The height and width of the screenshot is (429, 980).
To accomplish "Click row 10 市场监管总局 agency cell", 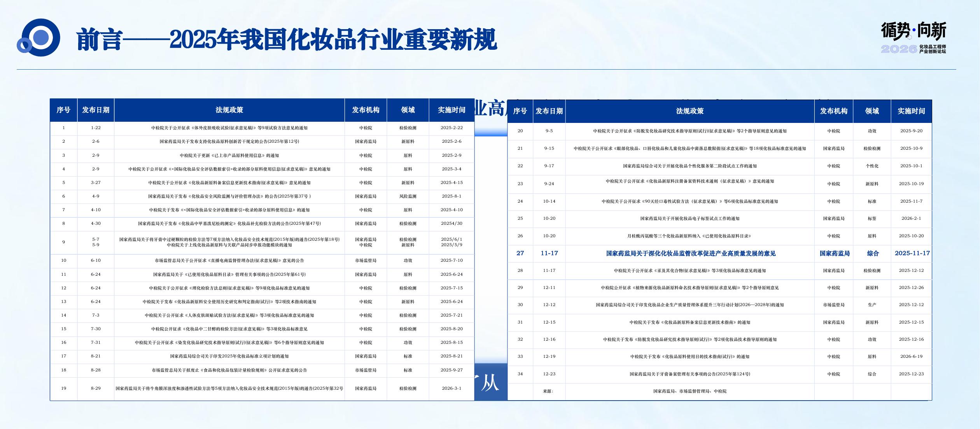I will (x=365, y=261).
